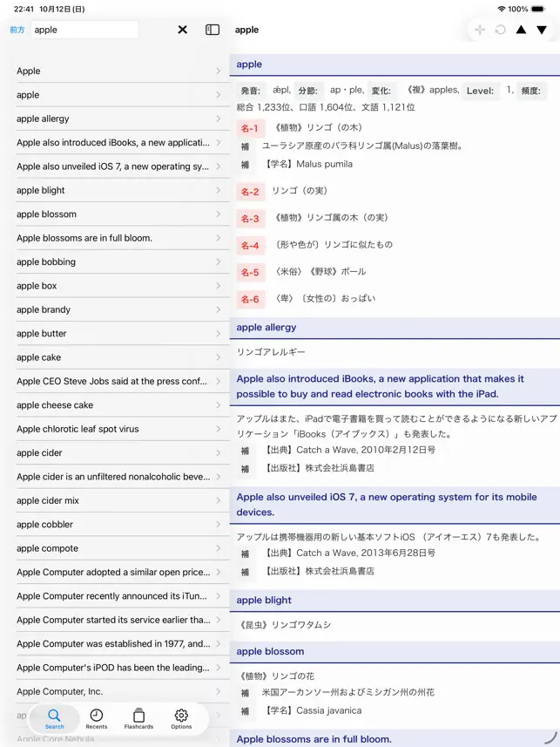The height and width of the screenshot is (747, 560).
Task: Tap the refresh history icon in toolbar
Action: (500, 30)
